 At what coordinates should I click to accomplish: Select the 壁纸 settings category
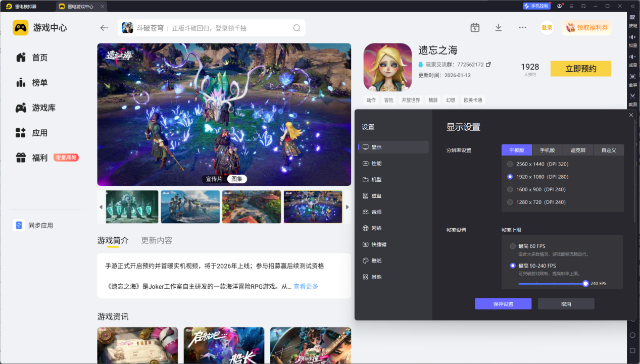pos(393,261)
